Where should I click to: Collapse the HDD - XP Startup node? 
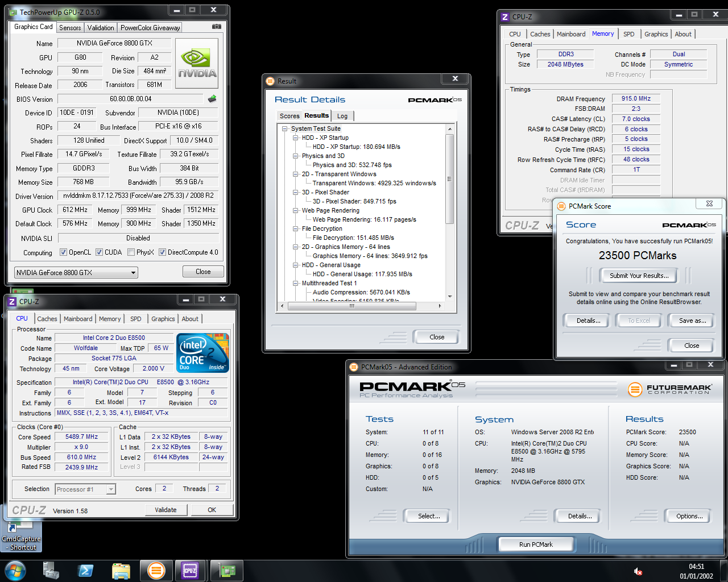[x=296, y=138]
